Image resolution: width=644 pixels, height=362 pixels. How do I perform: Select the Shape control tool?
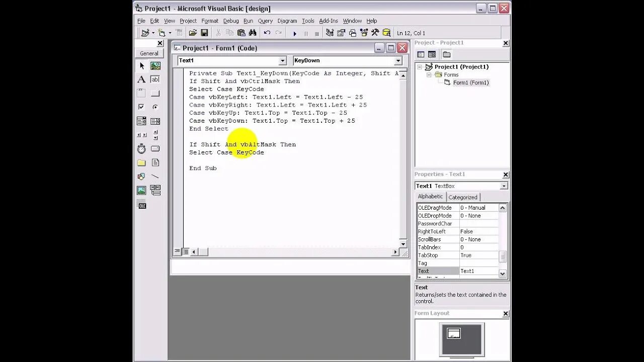[141, 176]
